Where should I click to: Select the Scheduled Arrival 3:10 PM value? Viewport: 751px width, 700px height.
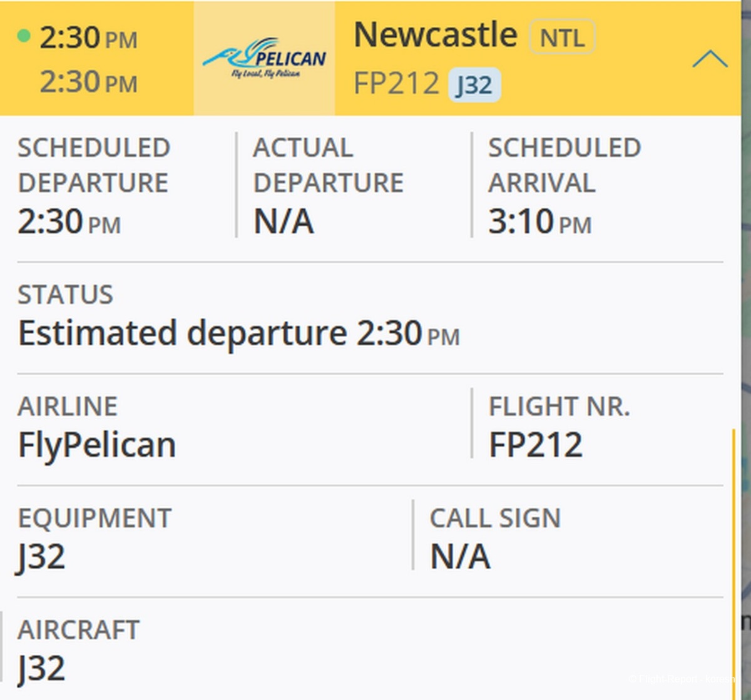click(x=539, y=222)
